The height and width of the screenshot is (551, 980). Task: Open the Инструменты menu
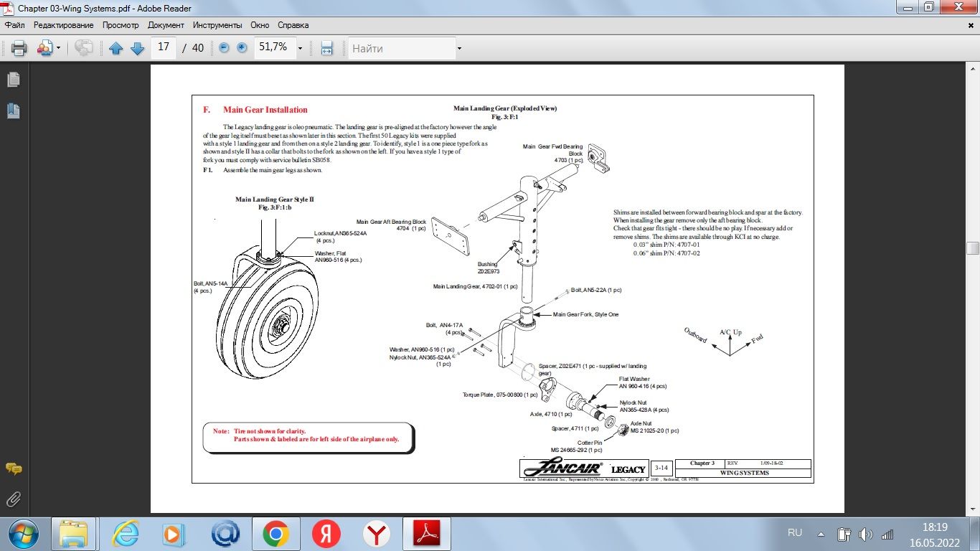(x=218, y=24)
